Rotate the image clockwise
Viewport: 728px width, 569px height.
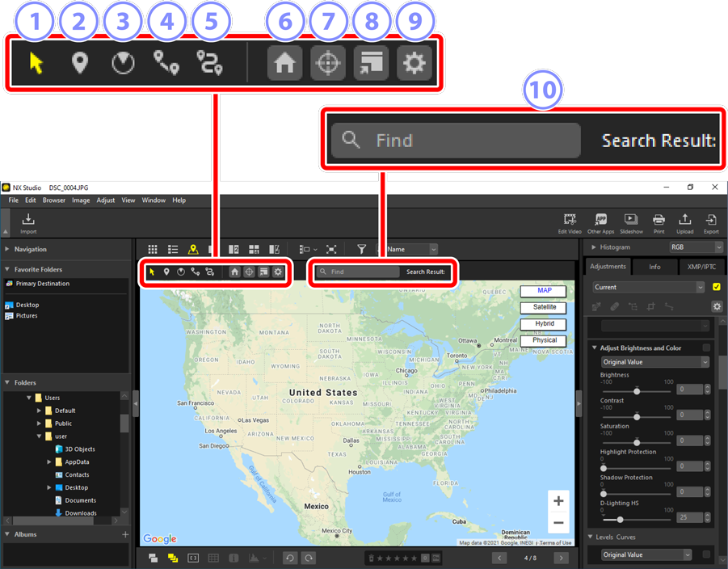(309, 558)
